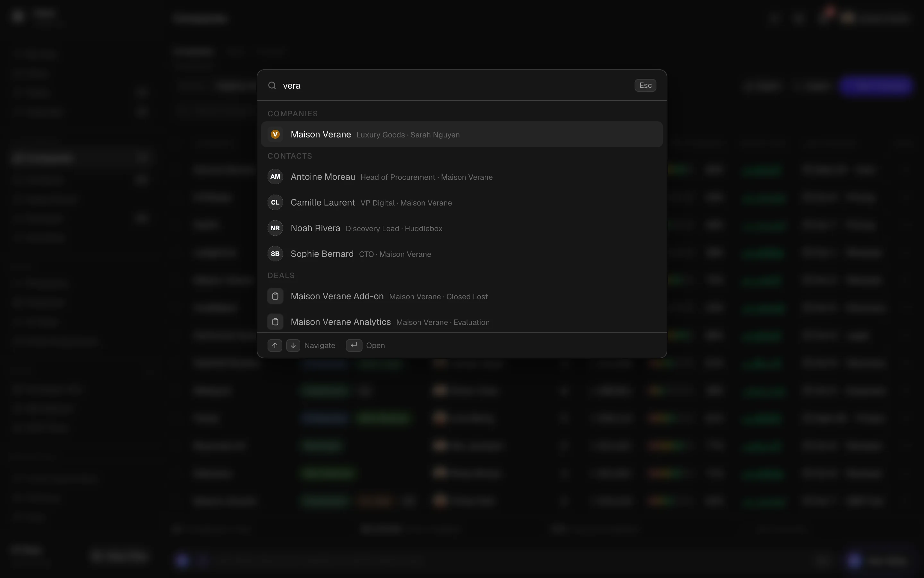
Task: Click the orange V company logo
Action: [x=275, y=134]
